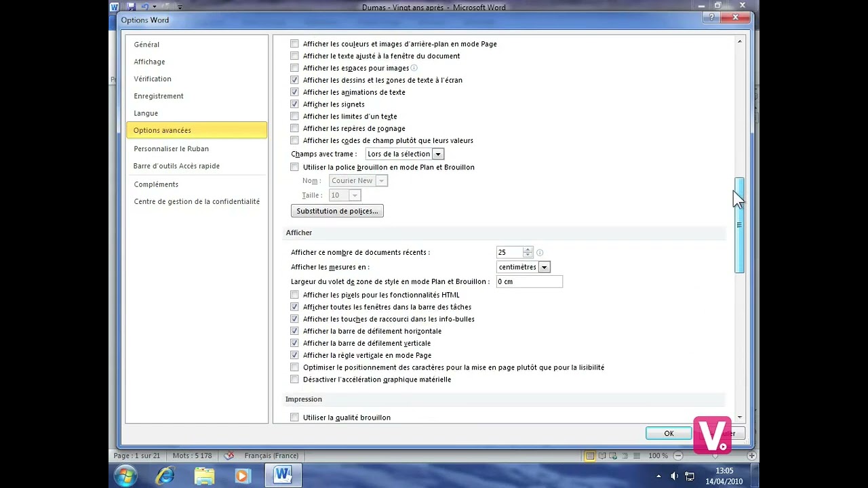Enable 'Utiliser la qualité brouillon' checkbox
Screen dimensions: 868x488
click(x=294, y=418)
